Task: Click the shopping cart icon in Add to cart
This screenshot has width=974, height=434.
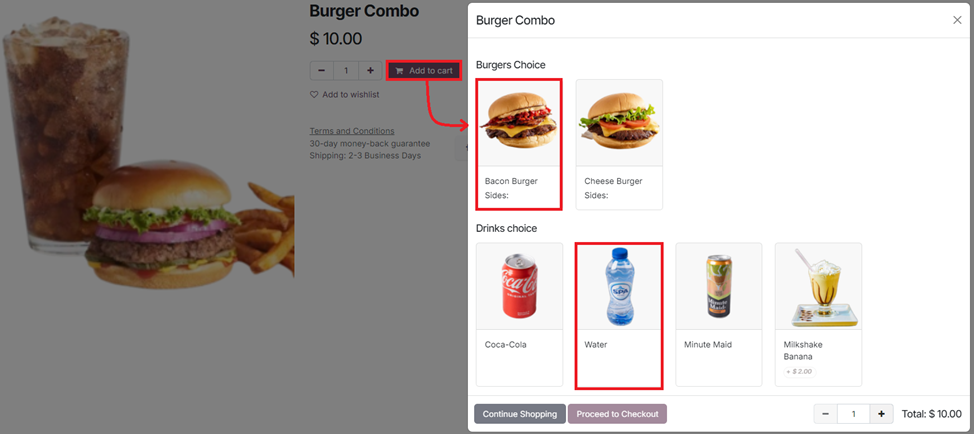Action: pyautogui.click(x=399, y=71)
